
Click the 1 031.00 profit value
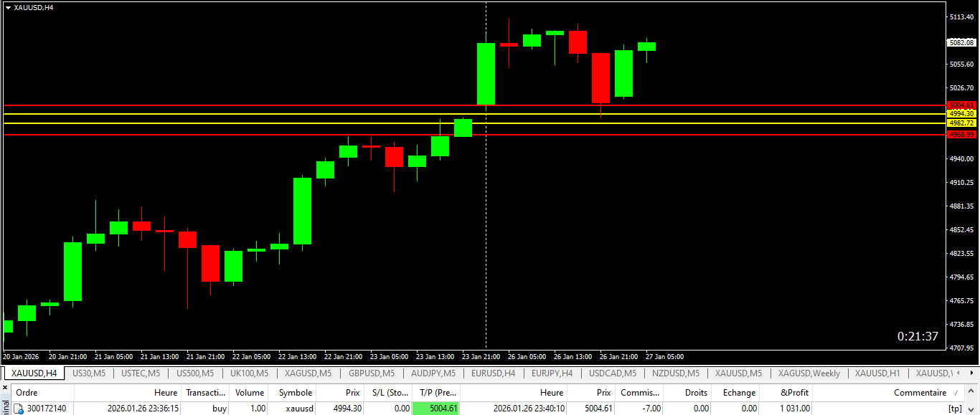(x=795, y=409)
